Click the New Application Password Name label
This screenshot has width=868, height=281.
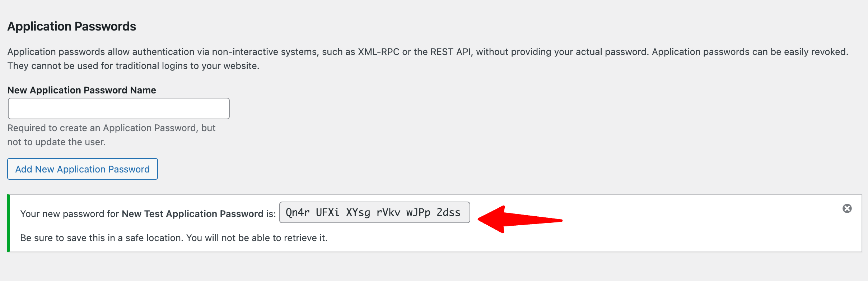pyautogui.click(x=82, y=90)
